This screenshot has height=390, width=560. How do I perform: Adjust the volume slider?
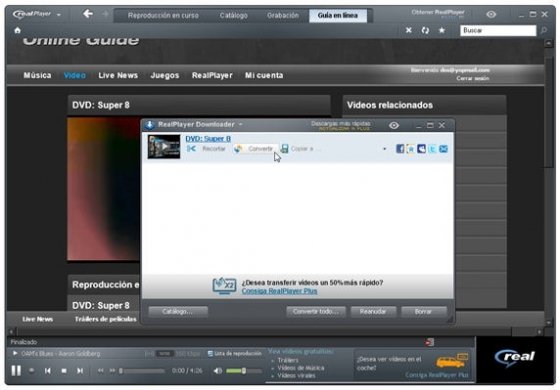244,371
